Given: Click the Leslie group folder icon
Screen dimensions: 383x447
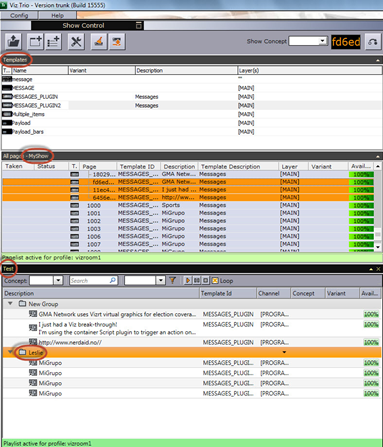Looking at the screenshot, I should (22, 352).
